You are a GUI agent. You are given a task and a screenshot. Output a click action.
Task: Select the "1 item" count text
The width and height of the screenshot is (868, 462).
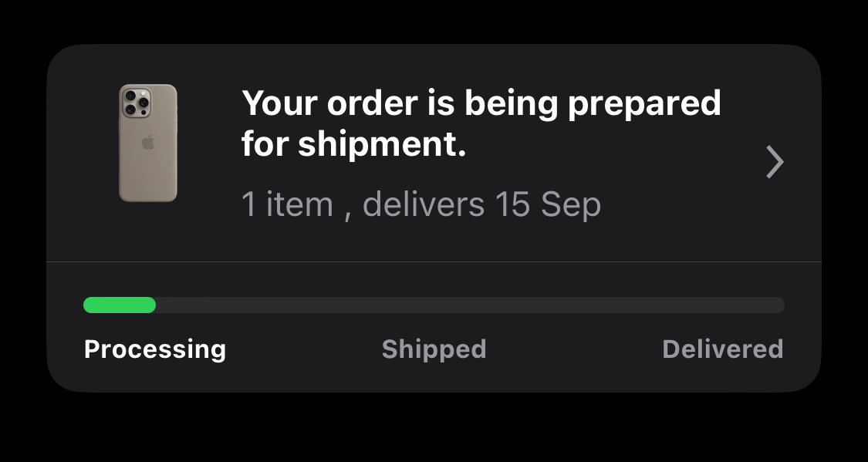[287, 204]
